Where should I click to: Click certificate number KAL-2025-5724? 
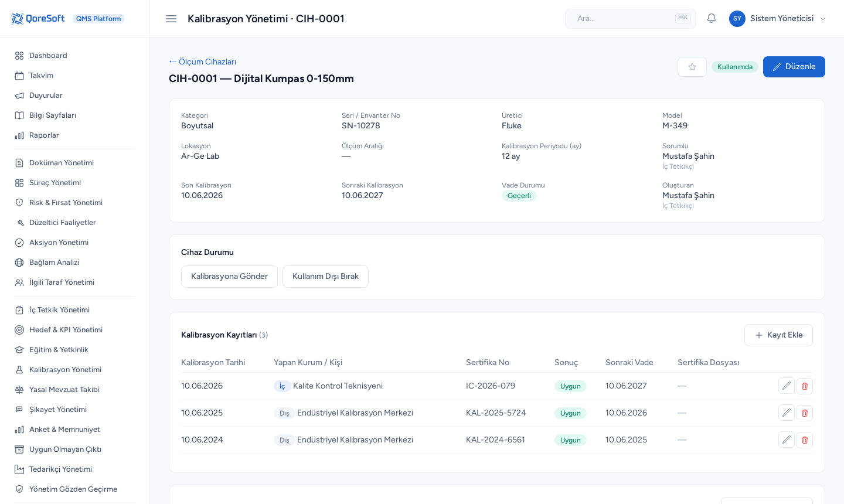click(496, 413)
